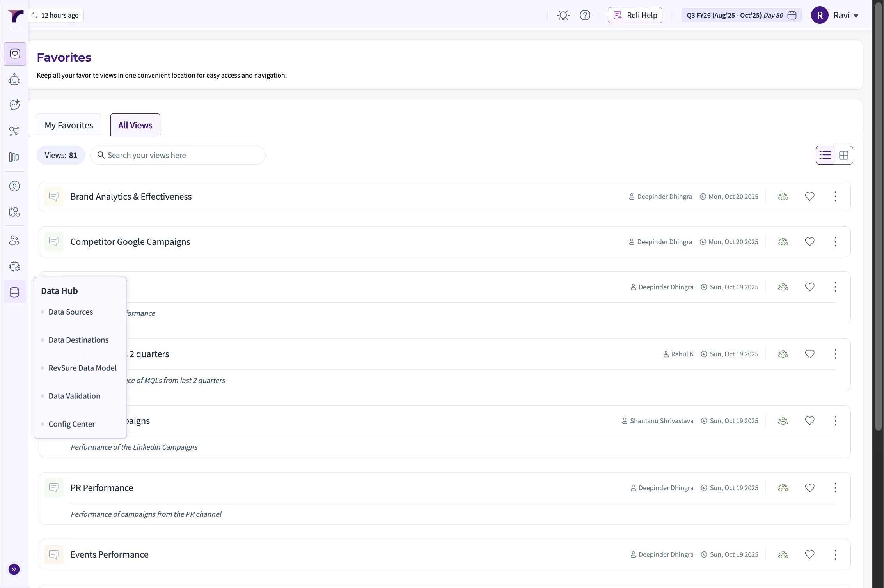Image resolution: width=884 pixels, height=588 pixels.
Task: Expand sidebar with double-chevron button
Action: pos(14,569)
